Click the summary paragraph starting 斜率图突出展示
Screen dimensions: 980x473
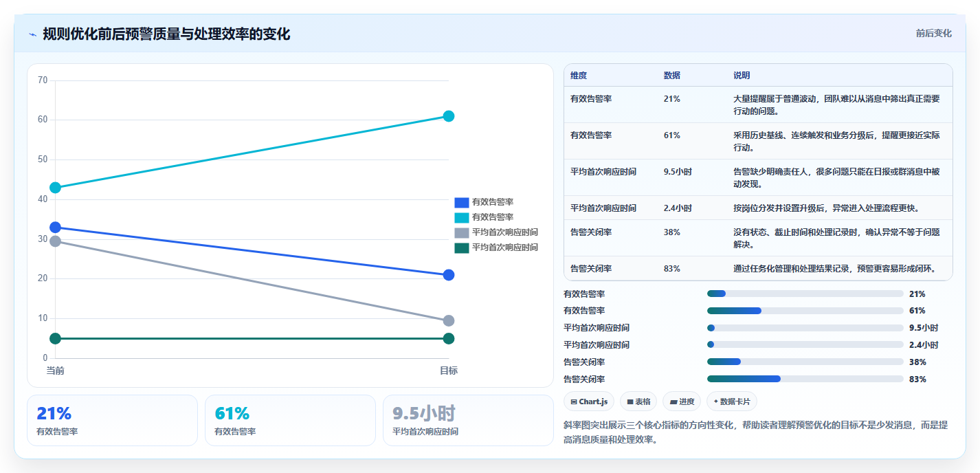click(755, 432)
